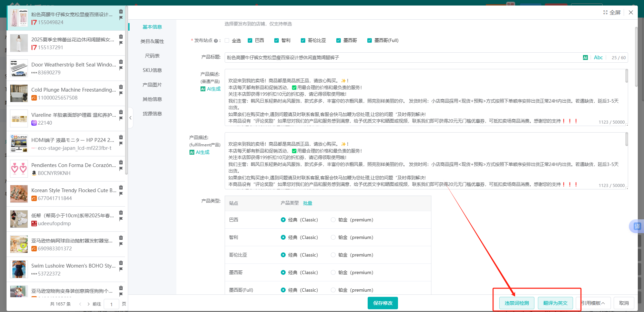The height and width of the screenshot is (312, 644).
Task: Check the 全选 sites checkbox
Action: [227, 41]
